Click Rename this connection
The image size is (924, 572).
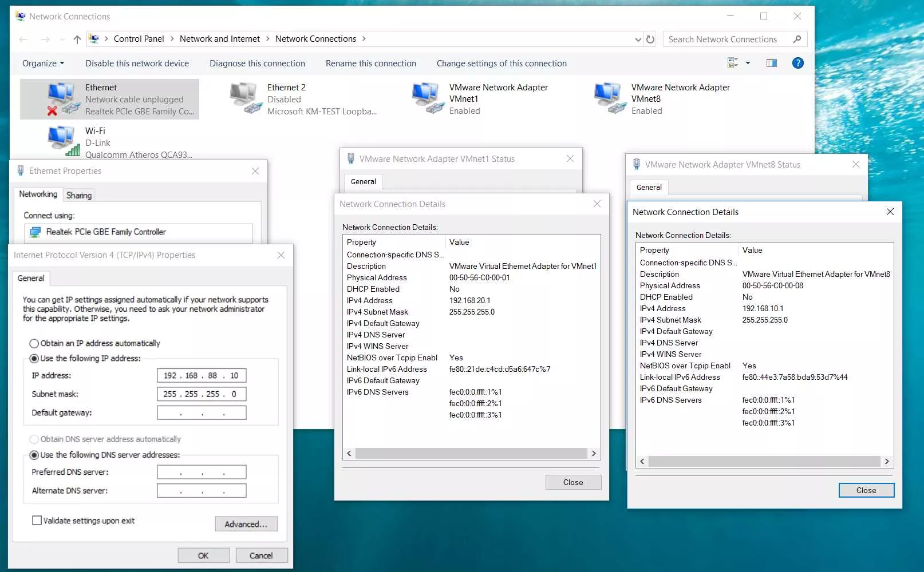(371, 63)
